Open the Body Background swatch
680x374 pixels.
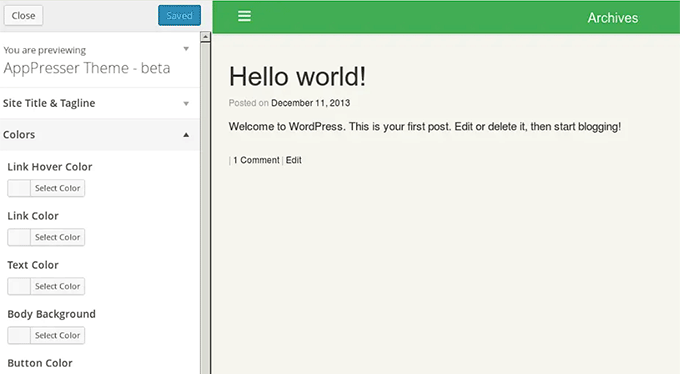pos(19,335)
